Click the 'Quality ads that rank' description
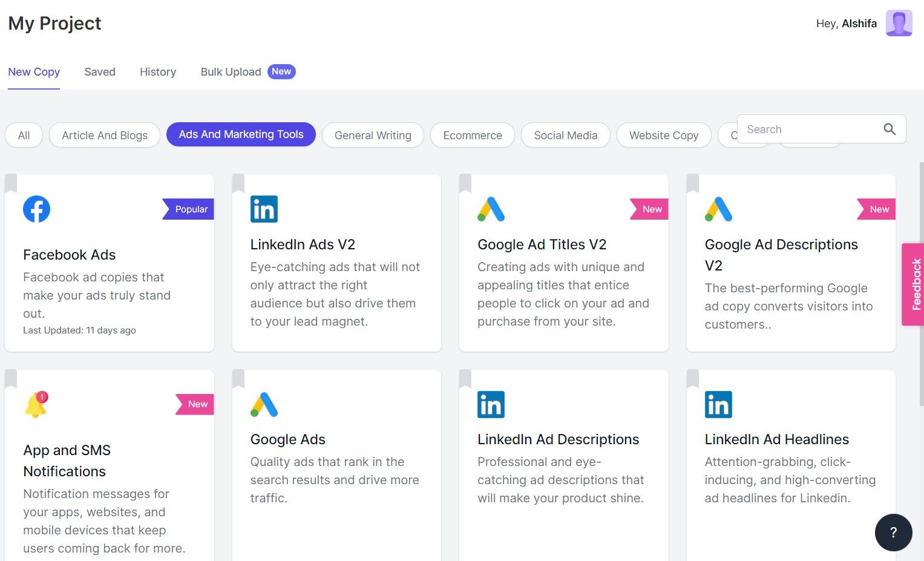 pos(335,480)
